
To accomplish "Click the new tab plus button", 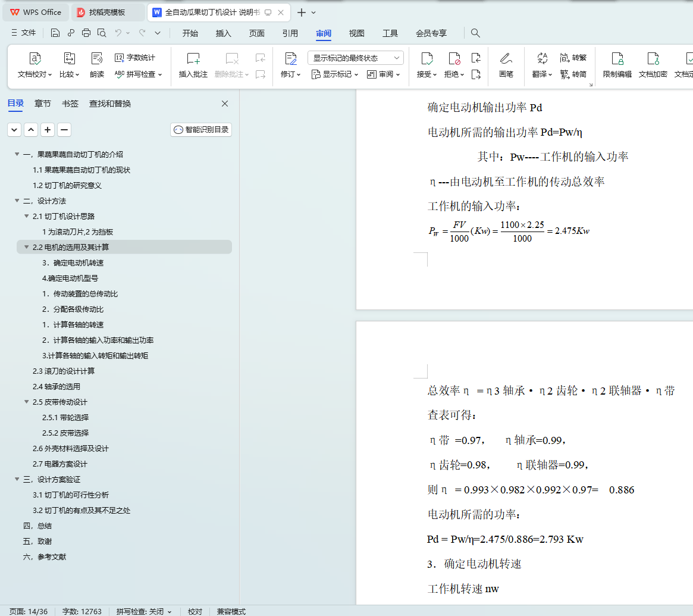I will [302, 12].
